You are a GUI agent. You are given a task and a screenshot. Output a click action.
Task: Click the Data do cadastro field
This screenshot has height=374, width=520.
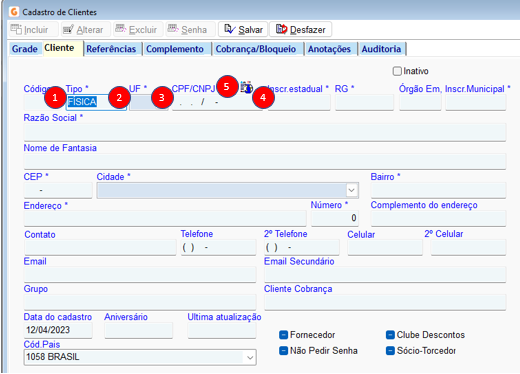click(58, 330)
